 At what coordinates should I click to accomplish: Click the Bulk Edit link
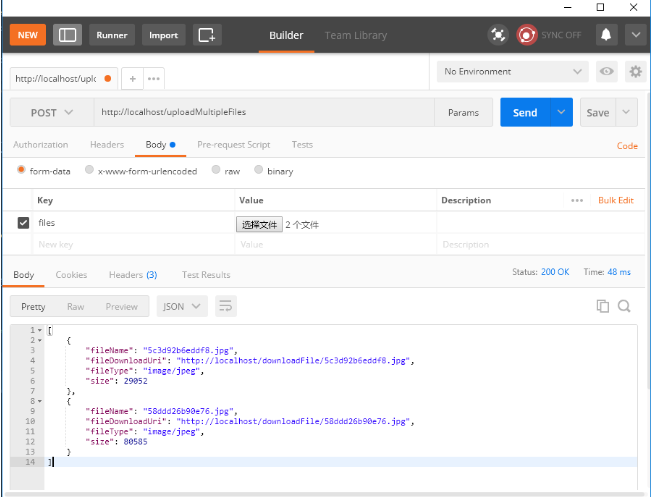coord(616,200)
